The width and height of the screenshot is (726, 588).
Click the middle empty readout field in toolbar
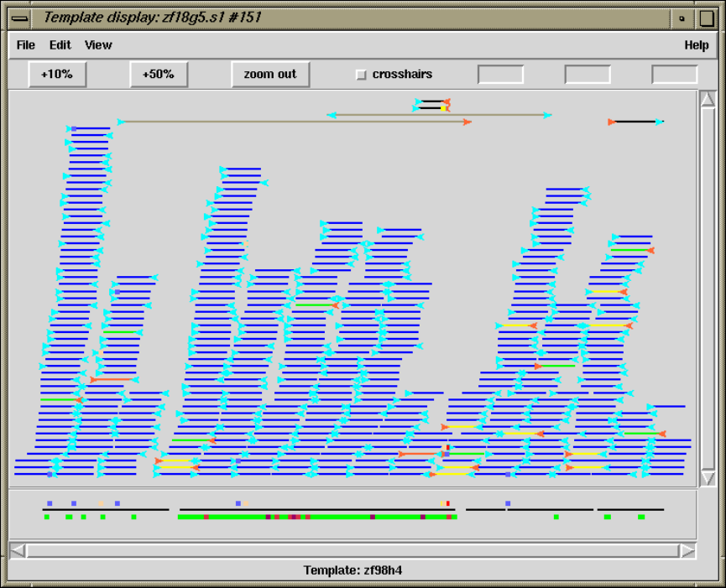[588, 75]
